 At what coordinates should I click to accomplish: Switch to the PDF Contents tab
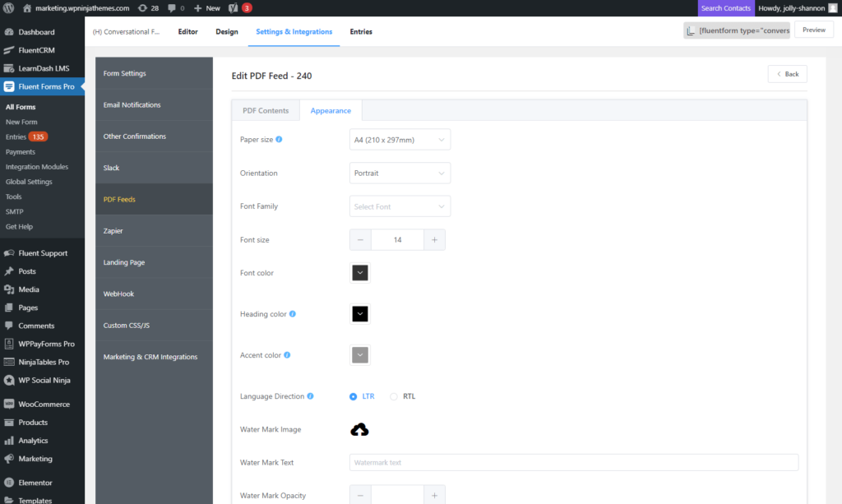(265, 109)
